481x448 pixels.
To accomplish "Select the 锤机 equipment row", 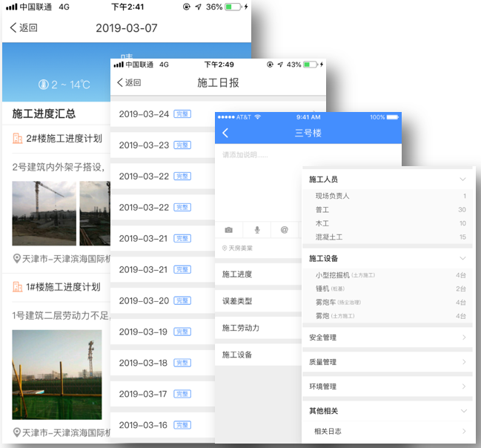I will coord(388,289).
